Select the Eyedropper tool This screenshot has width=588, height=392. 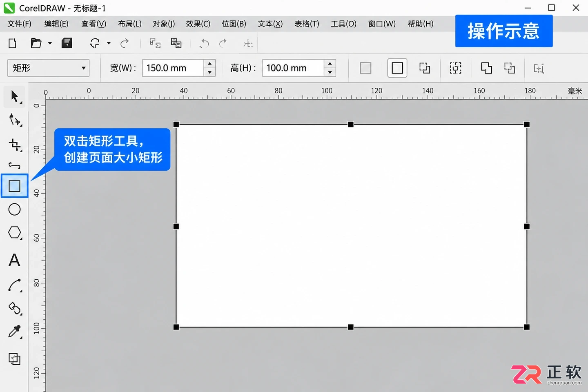pyautogui.click(x=15, y=332)
